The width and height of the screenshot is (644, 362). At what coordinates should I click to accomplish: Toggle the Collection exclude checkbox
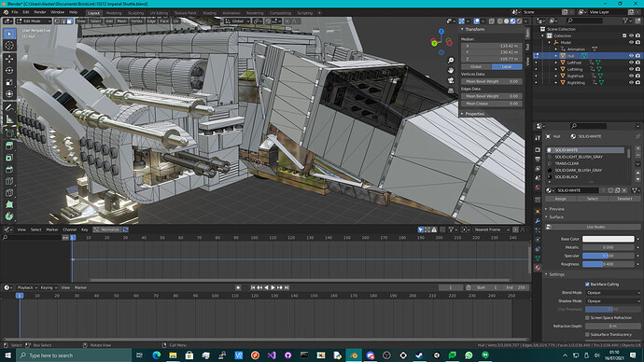click(624, 35)
